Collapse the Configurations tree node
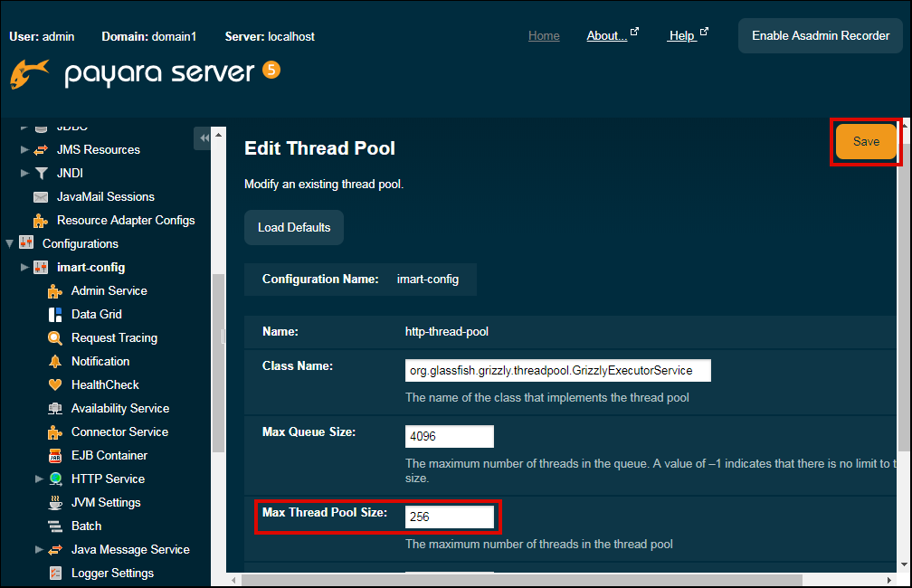The image size is (912, 588). [x=10, y=244]
